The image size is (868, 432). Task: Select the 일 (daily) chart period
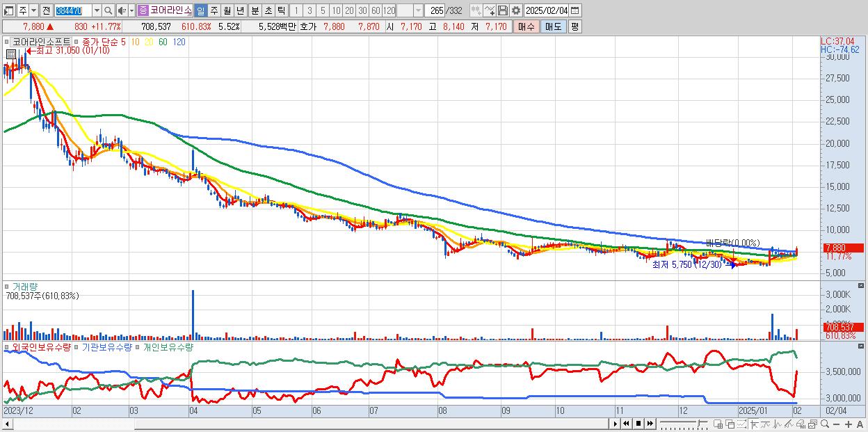[x=200, y=10]
